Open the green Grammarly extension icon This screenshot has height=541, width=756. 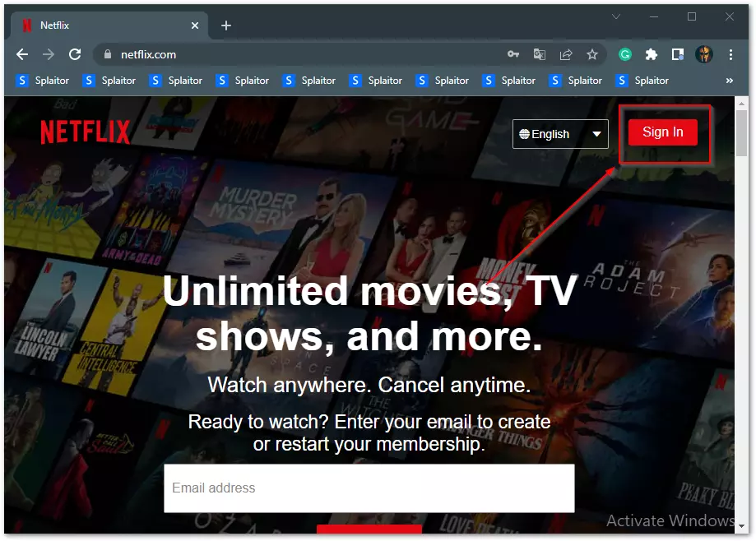(x=625, y=54)
